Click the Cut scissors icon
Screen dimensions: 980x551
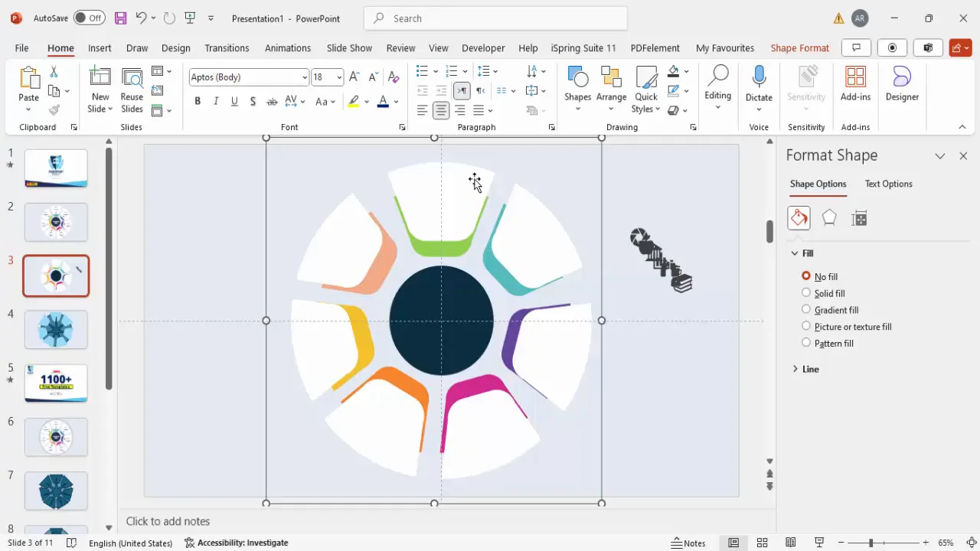(54, 72)
